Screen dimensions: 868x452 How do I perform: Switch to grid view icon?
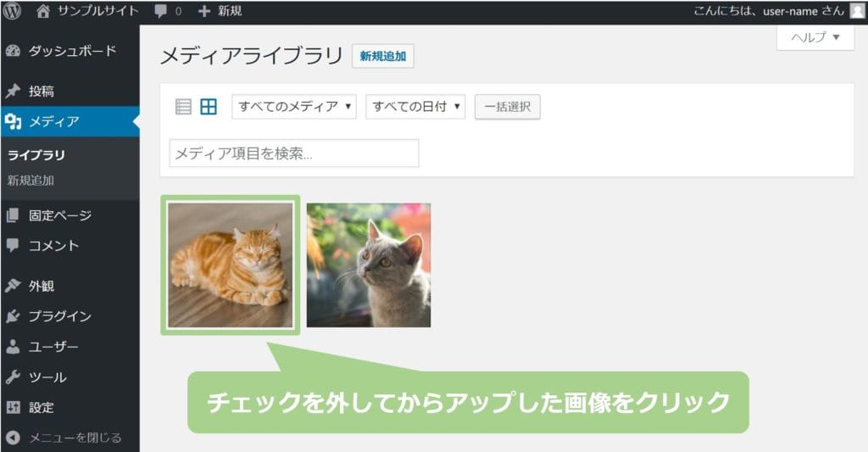209,106
